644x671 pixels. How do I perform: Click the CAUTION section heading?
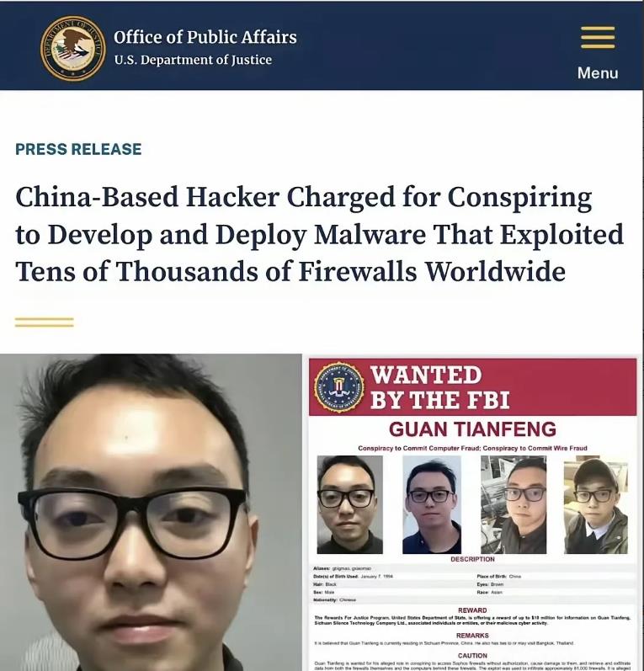472,656
